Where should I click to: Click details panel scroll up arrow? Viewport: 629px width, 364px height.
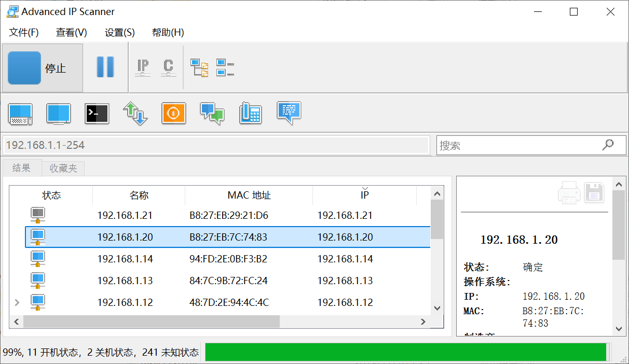tap(618, 184)
